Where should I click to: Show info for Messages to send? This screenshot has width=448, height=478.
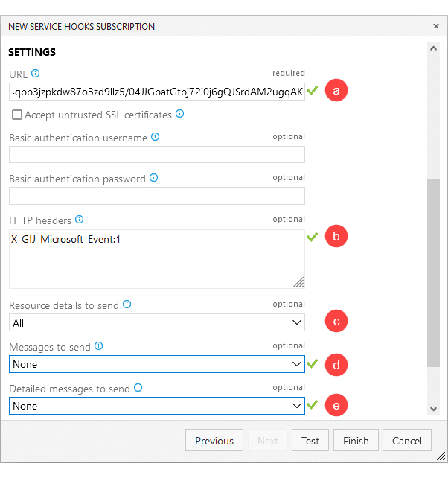click(98, 346)
